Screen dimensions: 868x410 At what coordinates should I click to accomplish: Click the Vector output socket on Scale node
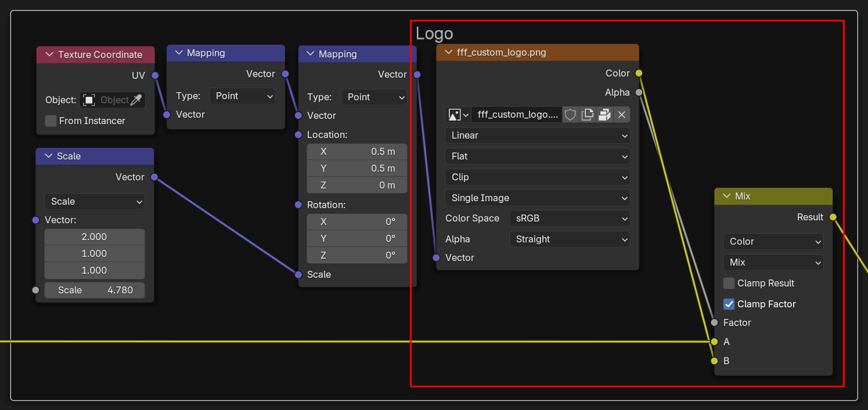coord(154,177)
